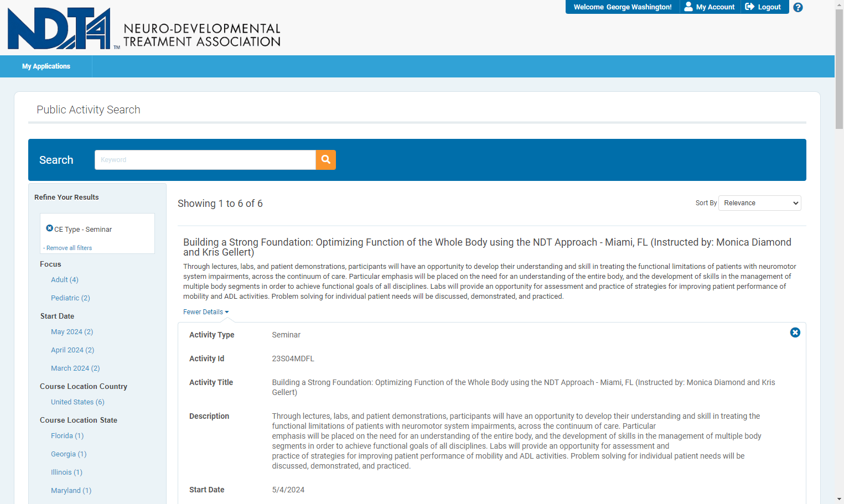844x504 pixels.
Task: Filter by Florida (1) state
Action: coord(68,435)
